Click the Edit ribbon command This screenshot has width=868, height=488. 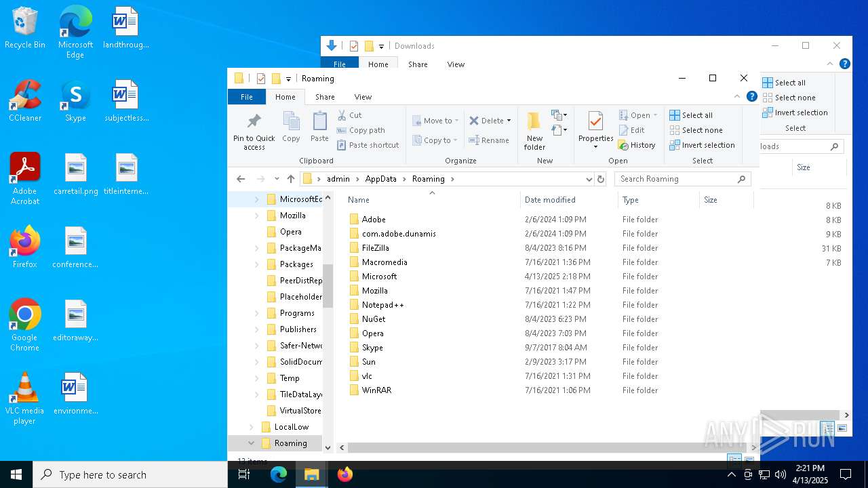point(632,130)
